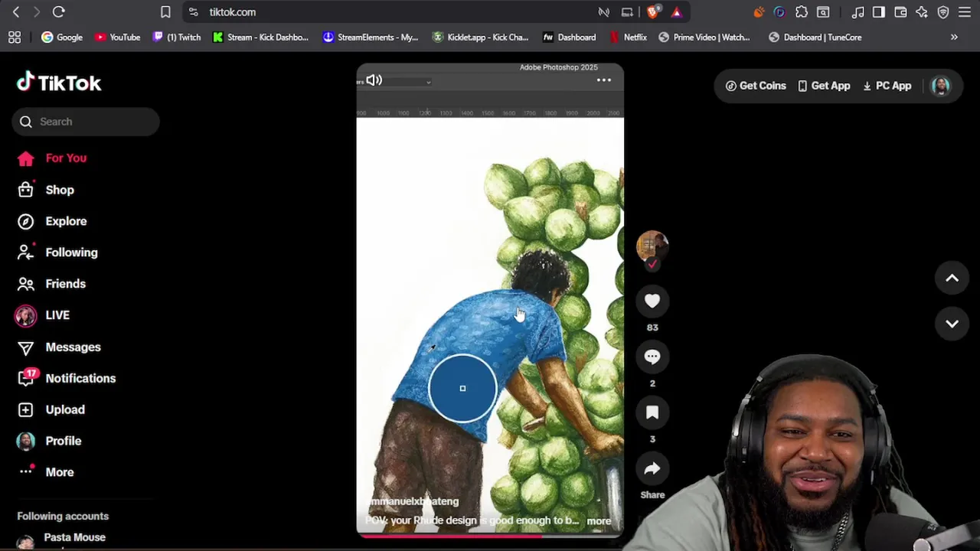The image size is (980, 551).
Task: Open Brave Rewards triangle icon
Action: click(676, 11)
